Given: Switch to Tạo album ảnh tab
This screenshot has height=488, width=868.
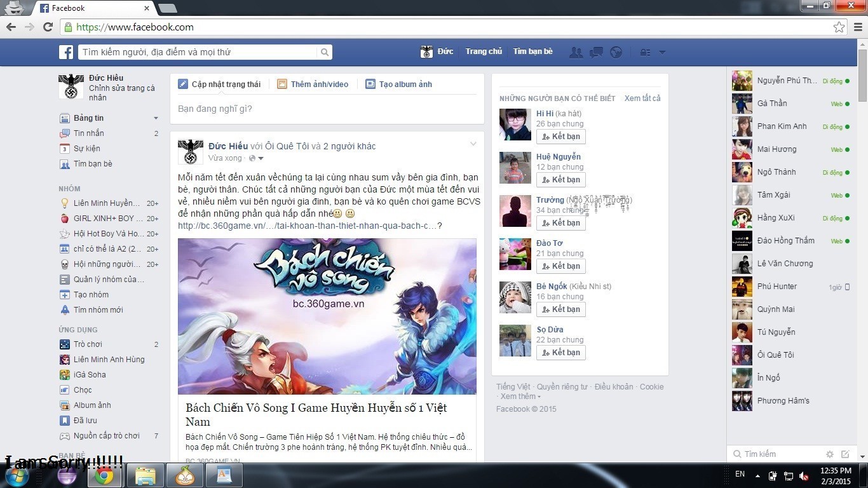Looking at the screenshot, I should pyautogui.click(x=398, y=85).
